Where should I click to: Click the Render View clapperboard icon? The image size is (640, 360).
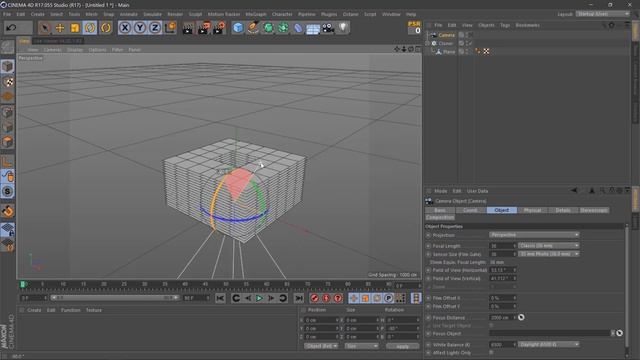click(x=188, y=28)
